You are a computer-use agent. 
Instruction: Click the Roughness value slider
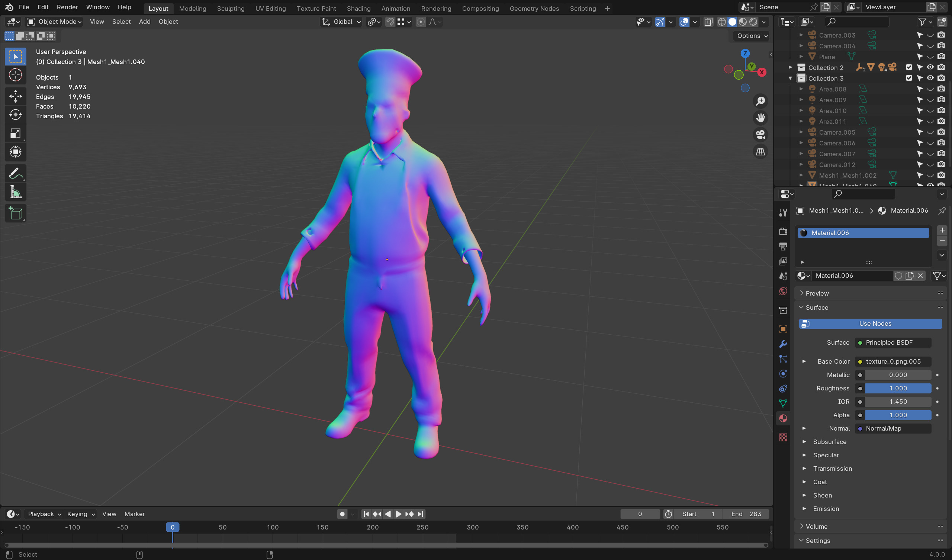tap(898, 389)
